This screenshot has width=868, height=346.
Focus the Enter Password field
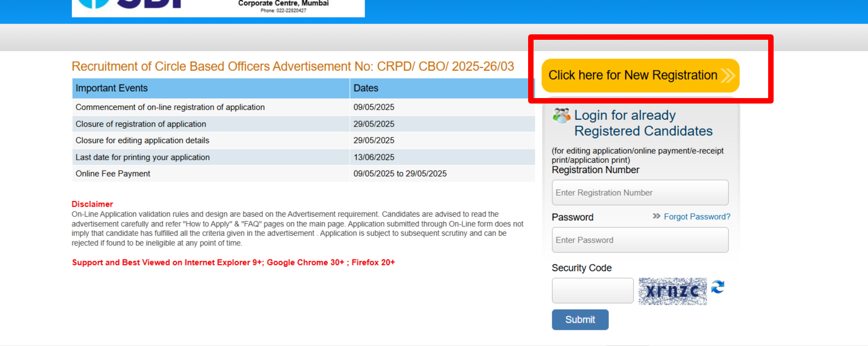coord(640,240)
